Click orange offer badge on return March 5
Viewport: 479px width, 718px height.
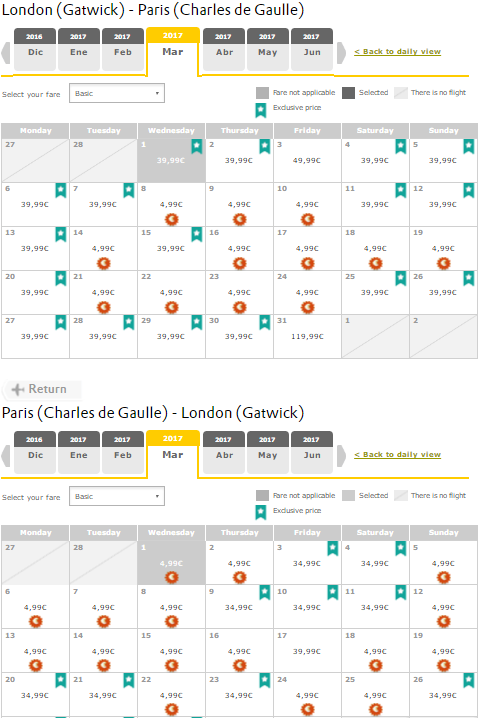(443, 577)
